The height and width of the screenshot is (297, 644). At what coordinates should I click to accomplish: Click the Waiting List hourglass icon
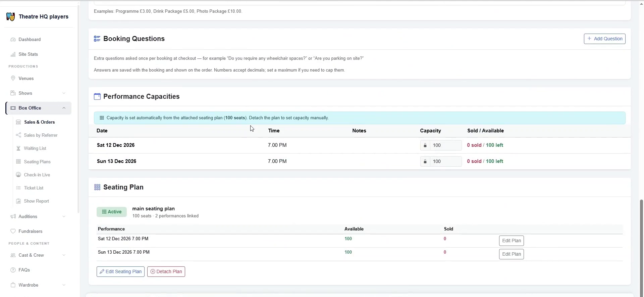click(x=18, y=148)
